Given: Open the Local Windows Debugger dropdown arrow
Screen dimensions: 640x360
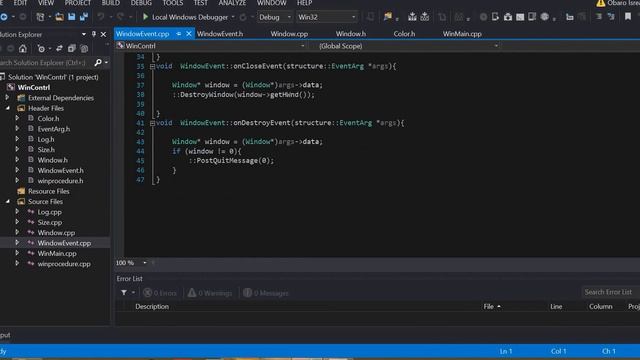Looking at the screenshot, I should coord(233,17).
